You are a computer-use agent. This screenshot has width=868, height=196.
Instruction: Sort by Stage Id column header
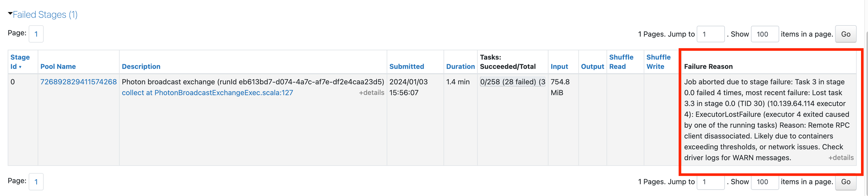[x=20, y=62]
